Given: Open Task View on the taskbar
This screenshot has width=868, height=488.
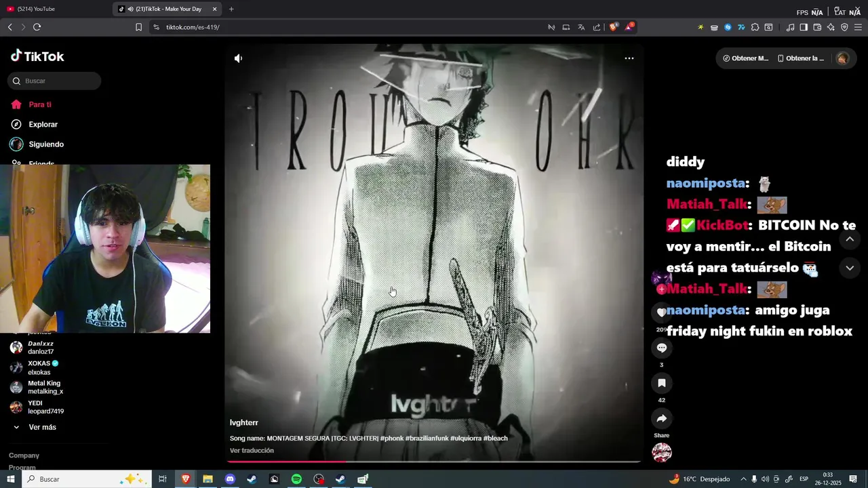Looking at the screenshot, I should [x=163, y=479].
